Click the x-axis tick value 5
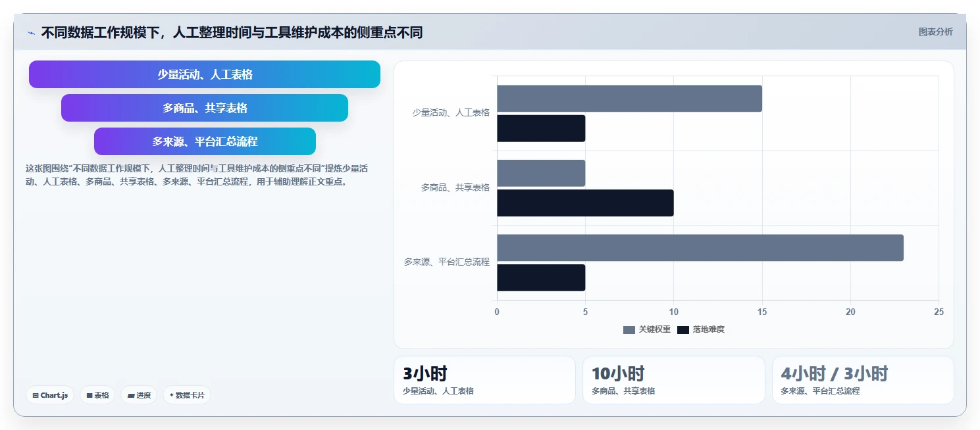The height and width of the screenshot is (430, 980). [585, 312]
